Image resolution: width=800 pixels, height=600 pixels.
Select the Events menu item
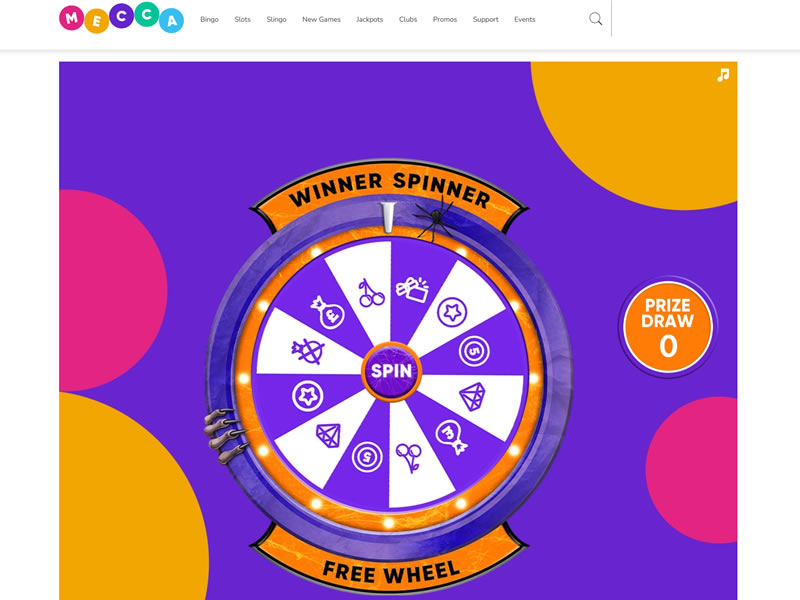524,19
